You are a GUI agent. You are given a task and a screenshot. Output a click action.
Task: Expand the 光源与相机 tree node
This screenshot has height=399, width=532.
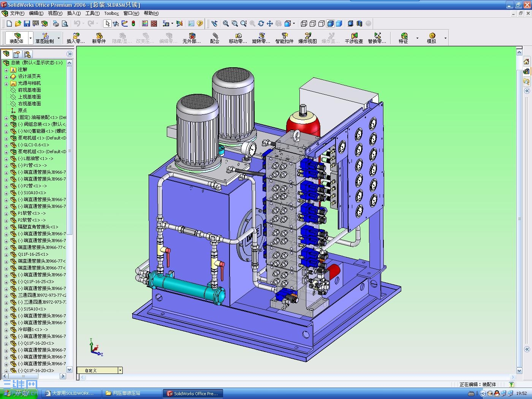coord(6,84)
